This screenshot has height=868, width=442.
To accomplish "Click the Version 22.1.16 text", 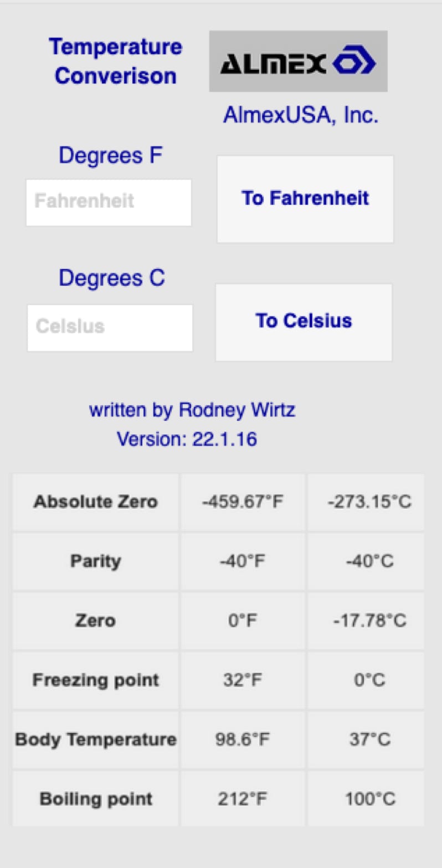I will [x=187, y=440].
